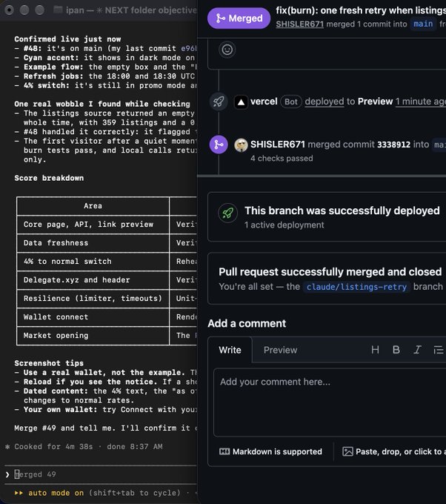Viewport: 446px width, 504px height.
Task: Click the emoji reaction smiley icon
Action: click(x=227, y=50)
